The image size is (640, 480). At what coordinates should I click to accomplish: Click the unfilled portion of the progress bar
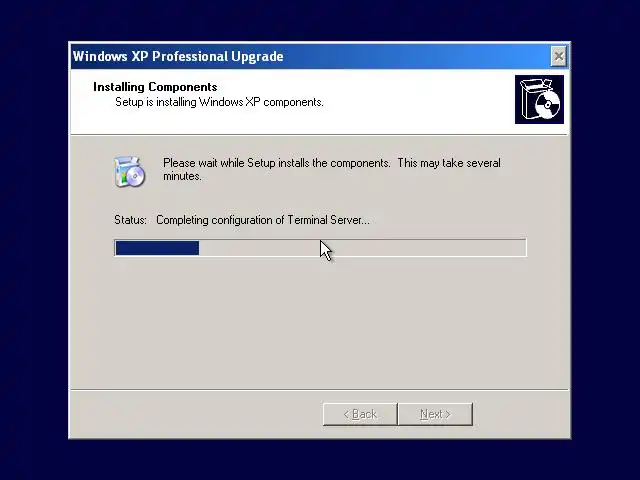click(362, 248)
